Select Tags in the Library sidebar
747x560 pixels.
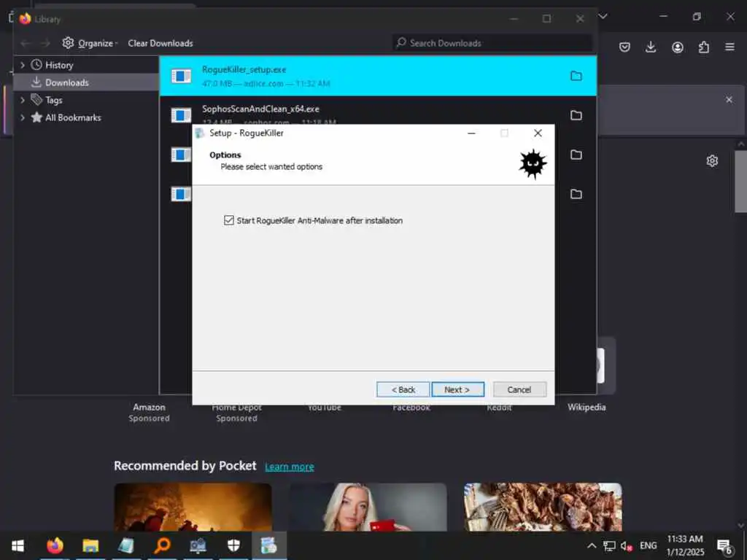tap(53, 100)
